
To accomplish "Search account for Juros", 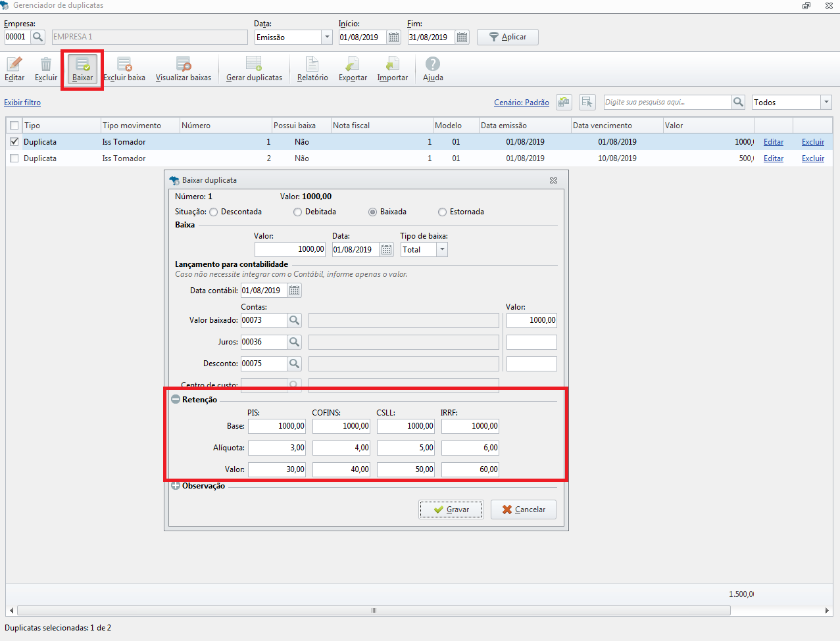I will pyautogui.click(x=295, y=342).
